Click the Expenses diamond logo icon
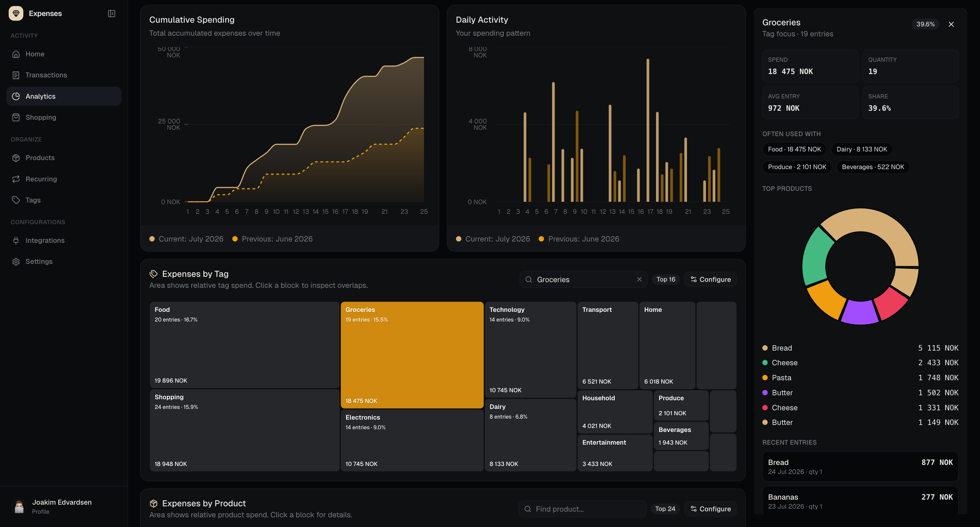The height and width of the screenshot is (527, 980). [x=16, y=13]
